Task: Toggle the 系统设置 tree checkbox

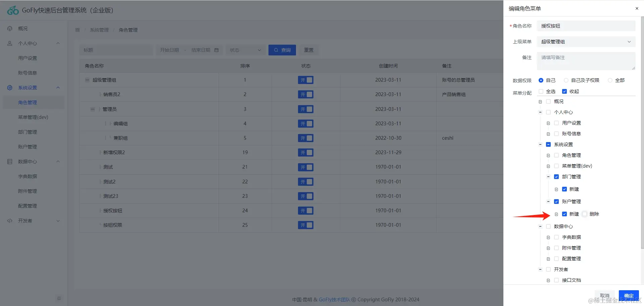Action: pos(548,144)
